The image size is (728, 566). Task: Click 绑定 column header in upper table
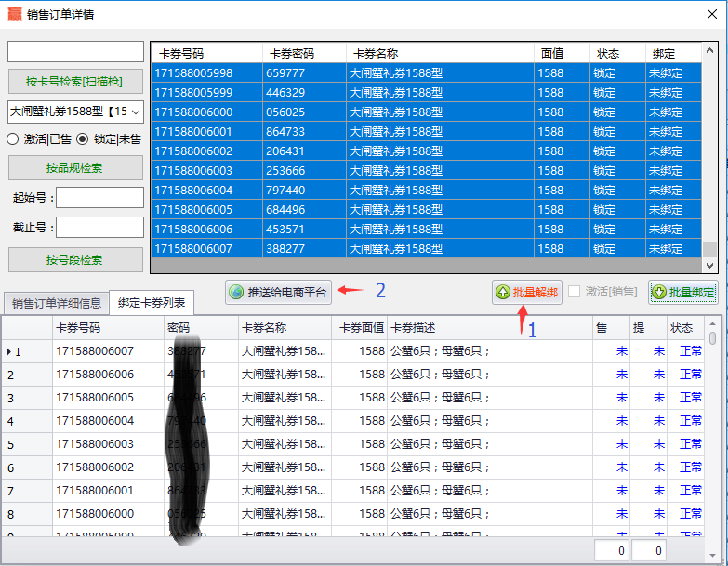(673, 53)
